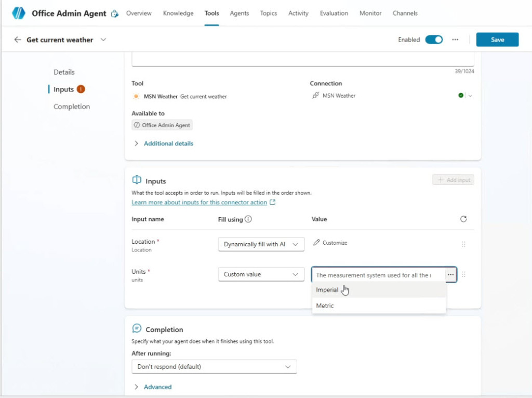Select the Imperial option
The image size is (532, 398).
379,290
